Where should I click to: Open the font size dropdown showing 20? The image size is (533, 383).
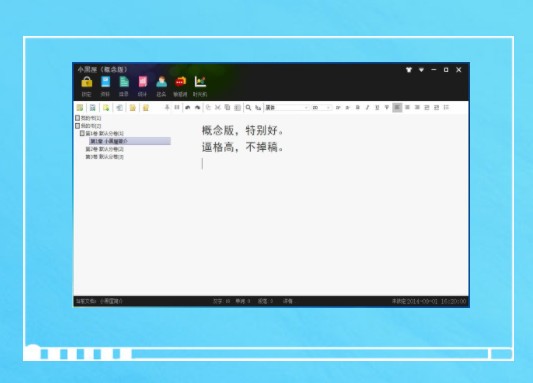pos(322,108)
